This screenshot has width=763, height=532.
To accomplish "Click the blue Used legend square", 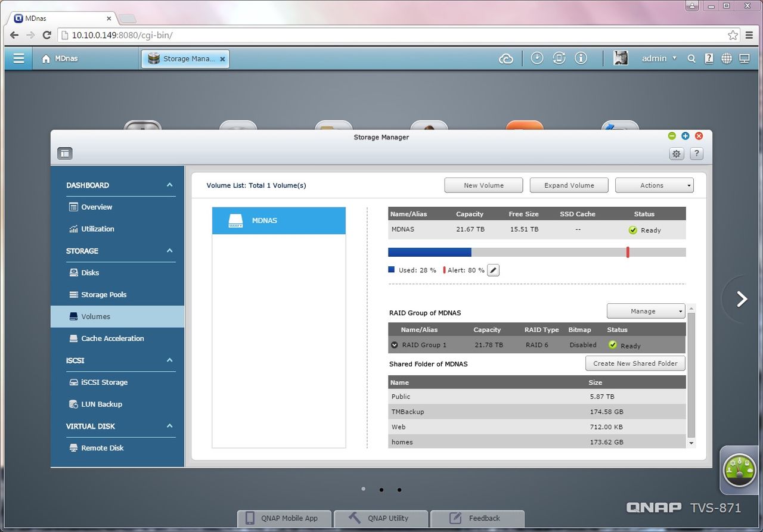I will coord(392,270).
